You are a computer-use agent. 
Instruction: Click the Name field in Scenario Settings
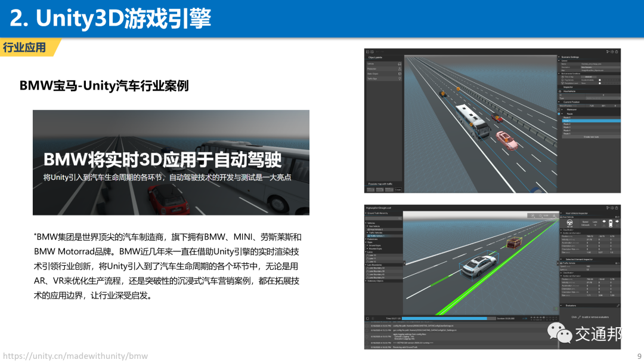[x=600, y=64]
